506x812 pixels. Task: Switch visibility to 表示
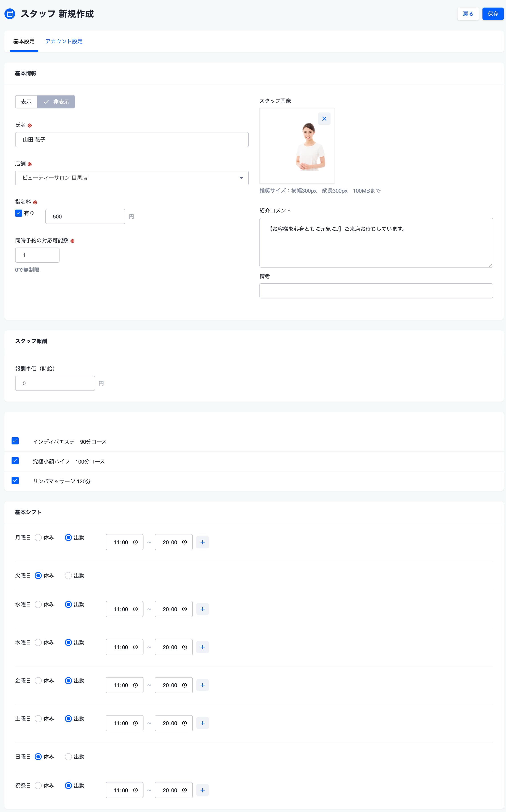click(26, 102)
